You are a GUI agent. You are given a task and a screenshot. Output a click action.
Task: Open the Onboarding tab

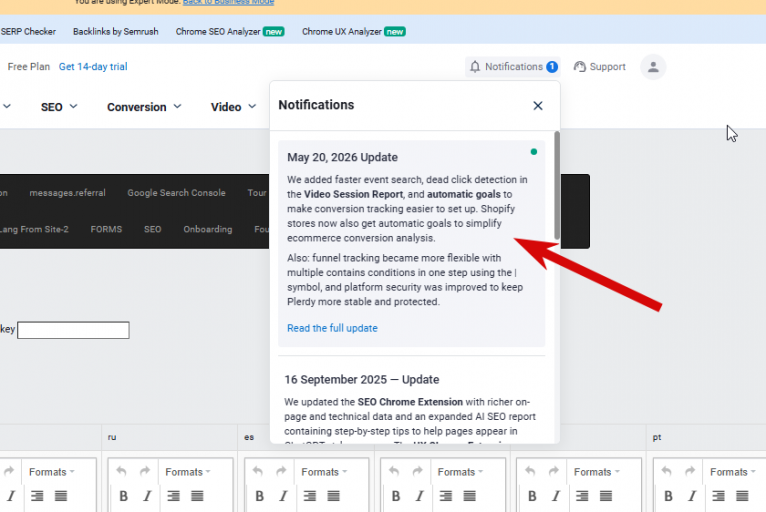(208, 229)
